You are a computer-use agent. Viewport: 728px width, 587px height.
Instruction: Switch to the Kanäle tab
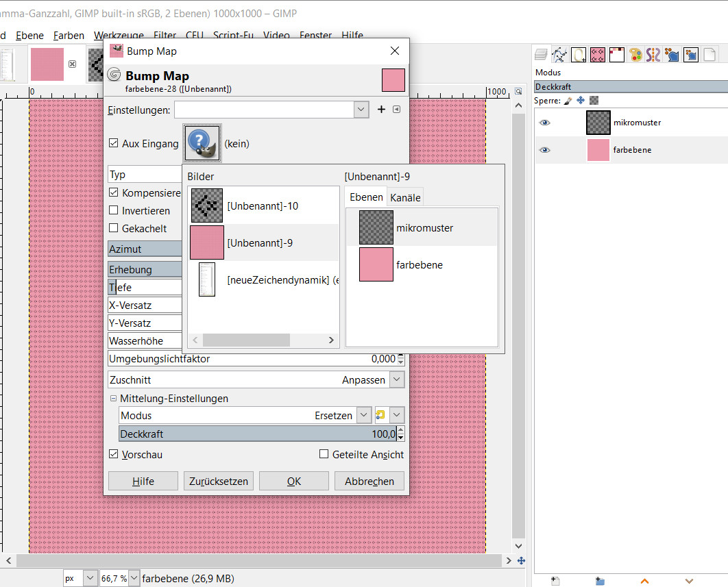pyautogui.click(x=405, y=198)
